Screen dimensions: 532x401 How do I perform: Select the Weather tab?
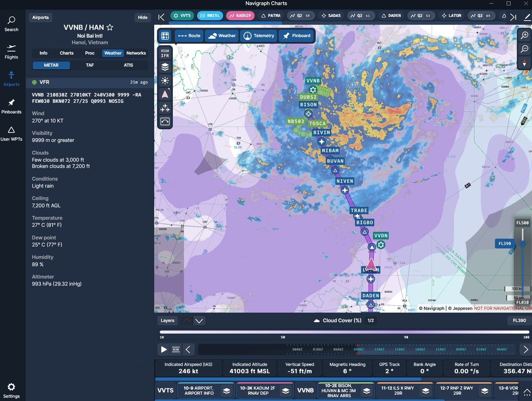(x=113, y=53)
